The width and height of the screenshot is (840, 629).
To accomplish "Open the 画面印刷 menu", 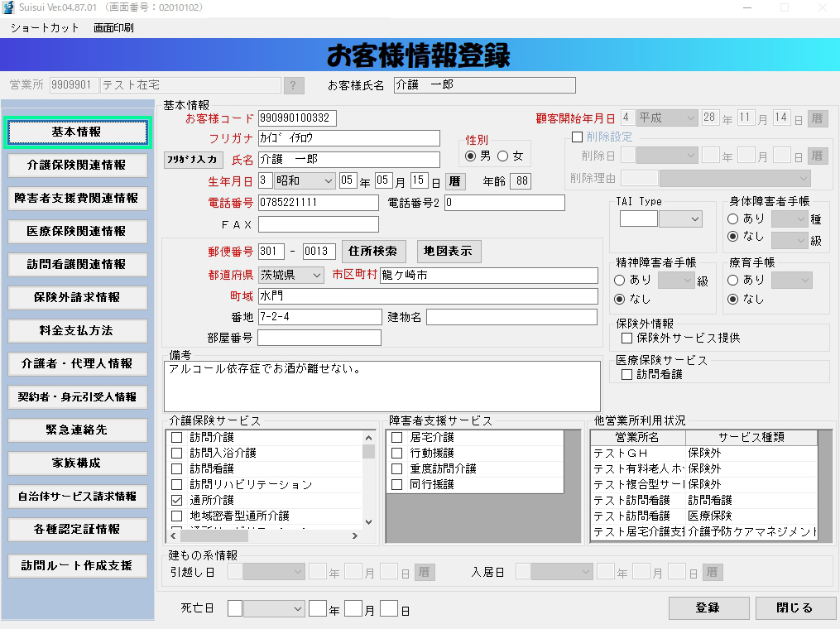I will 113,27.
